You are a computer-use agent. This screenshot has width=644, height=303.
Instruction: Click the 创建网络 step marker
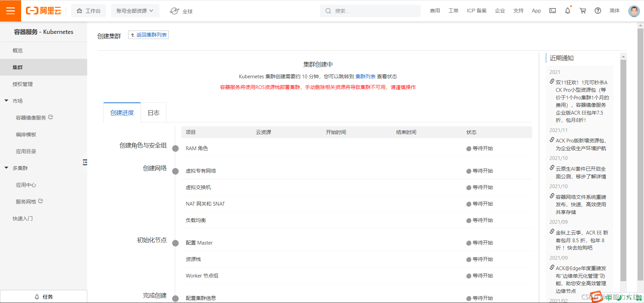[x=175, y=171]
